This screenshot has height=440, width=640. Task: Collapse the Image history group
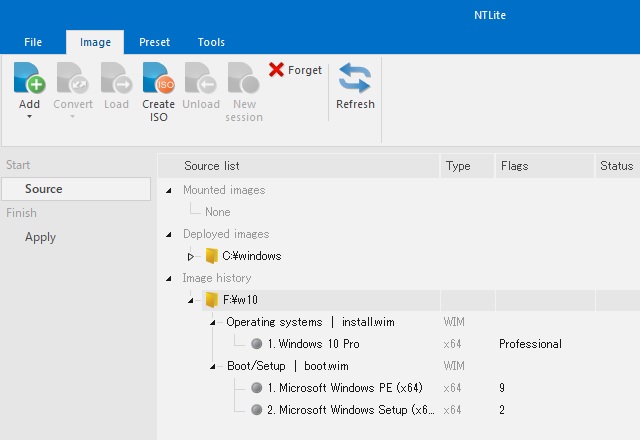[x=169, y=278]
